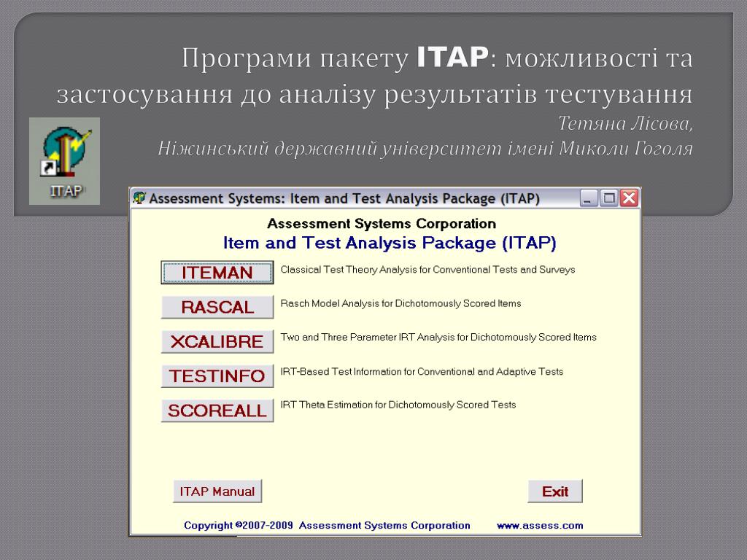Click the Exit button
747x560 pixels.
(555, 491)
